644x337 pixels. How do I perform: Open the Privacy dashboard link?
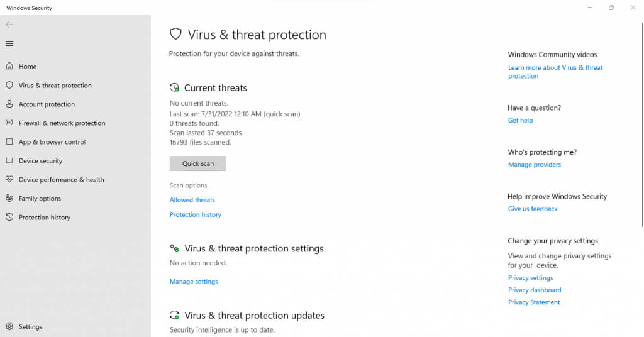535,290
